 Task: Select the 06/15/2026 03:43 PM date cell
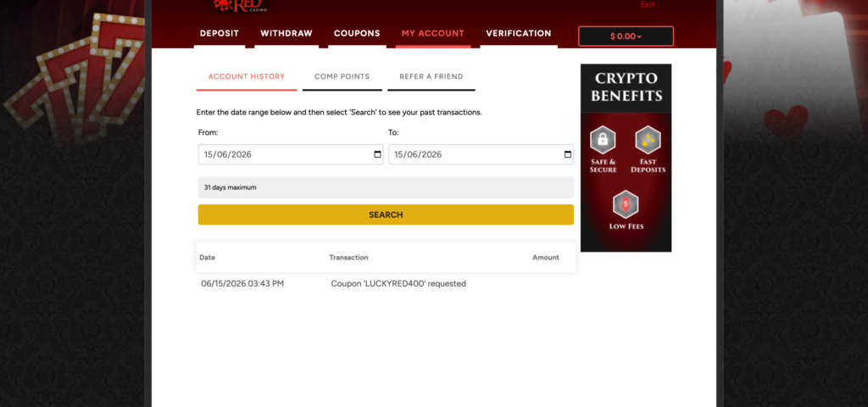242,283
